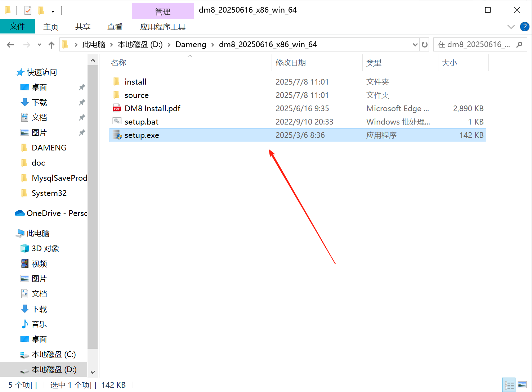Open the 文件 menu tab

17,26
